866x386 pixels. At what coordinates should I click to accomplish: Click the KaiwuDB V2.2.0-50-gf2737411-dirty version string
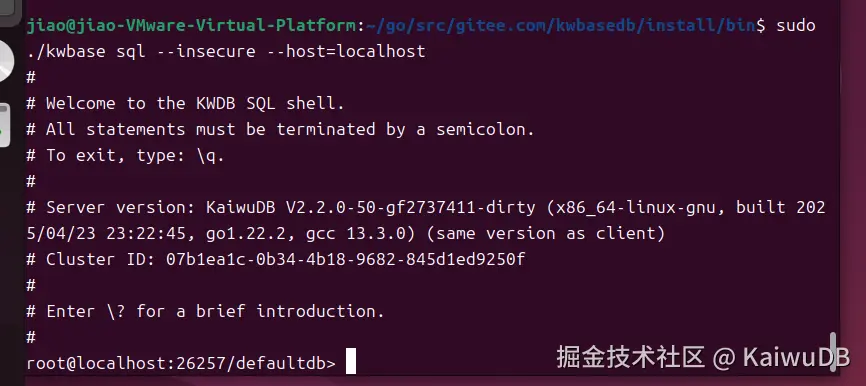370,207
